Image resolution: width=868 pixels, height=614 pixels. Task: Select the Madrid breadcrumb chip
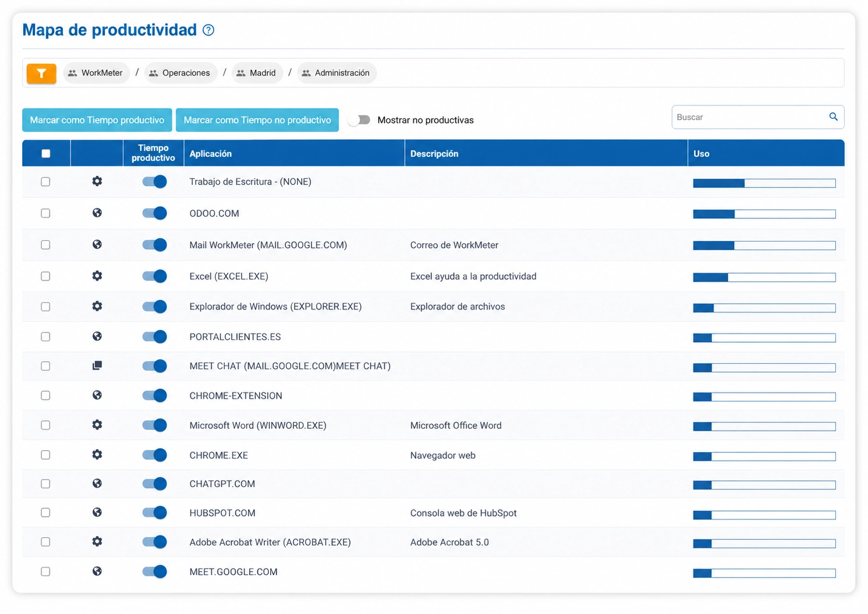257,73
